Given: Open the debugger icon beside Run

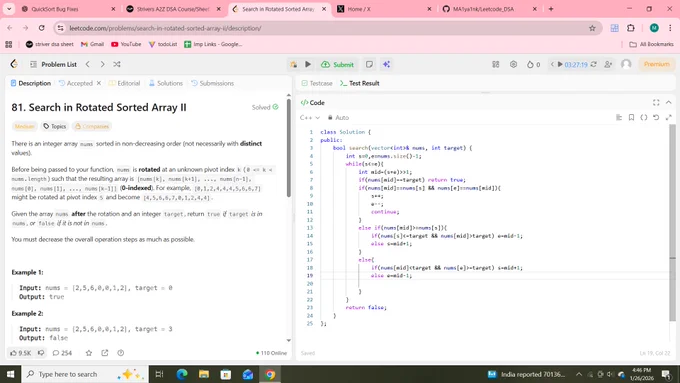Looking at the screenshot, I should coord(294,64).
